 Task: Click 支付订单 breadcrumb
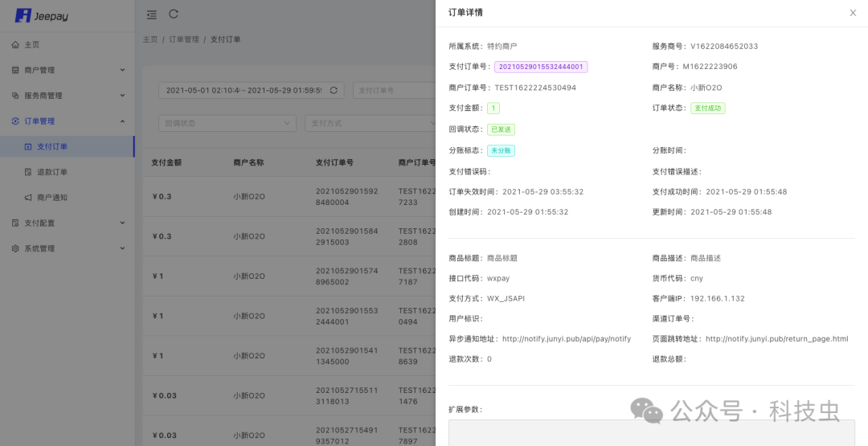225,39
